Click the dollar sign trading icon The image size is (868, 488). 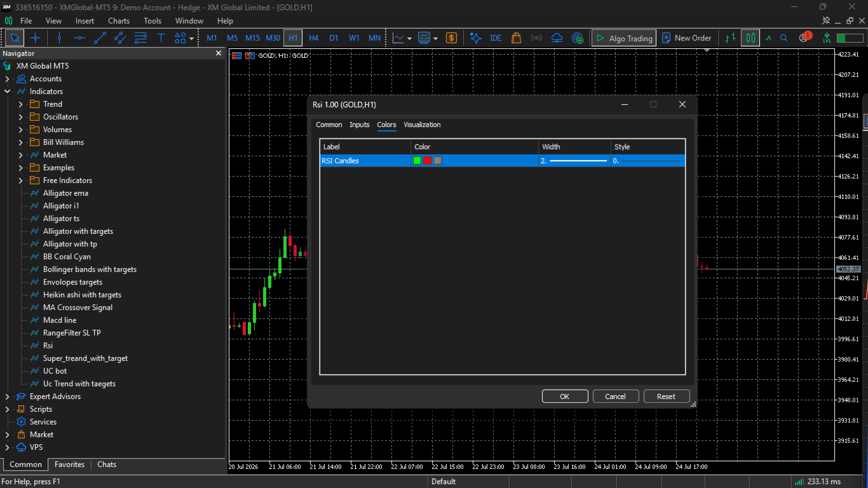[452, 38]
